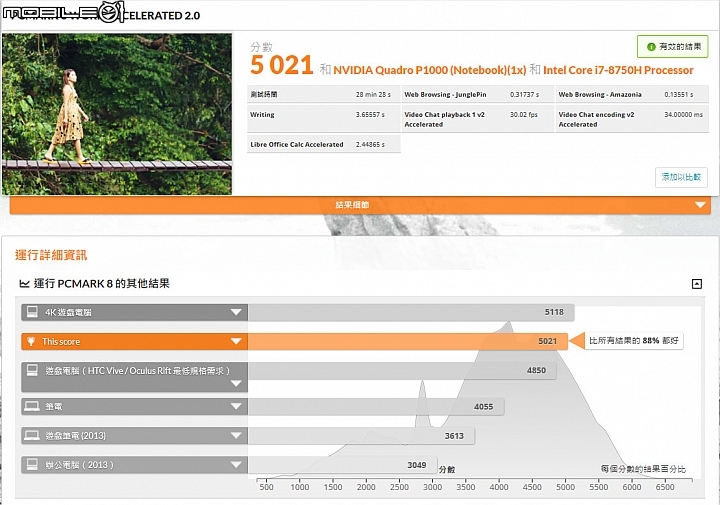This screenshot has height=505, width=720.
Task: Click the desktop icon in 辦公電腦 (2013) row
Action: click(32, 465)
